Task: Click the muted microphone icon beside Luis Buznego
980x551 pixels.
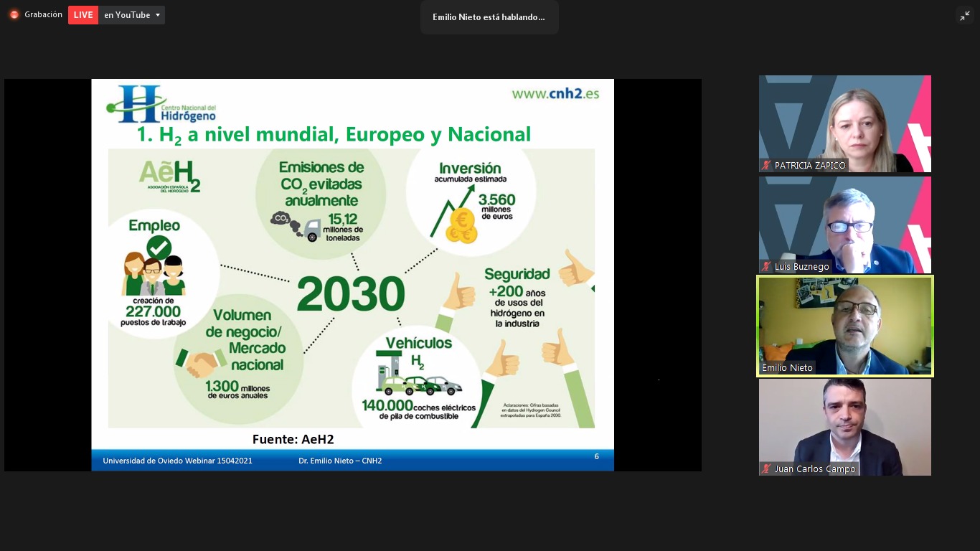Action: [x=767, y=267]
